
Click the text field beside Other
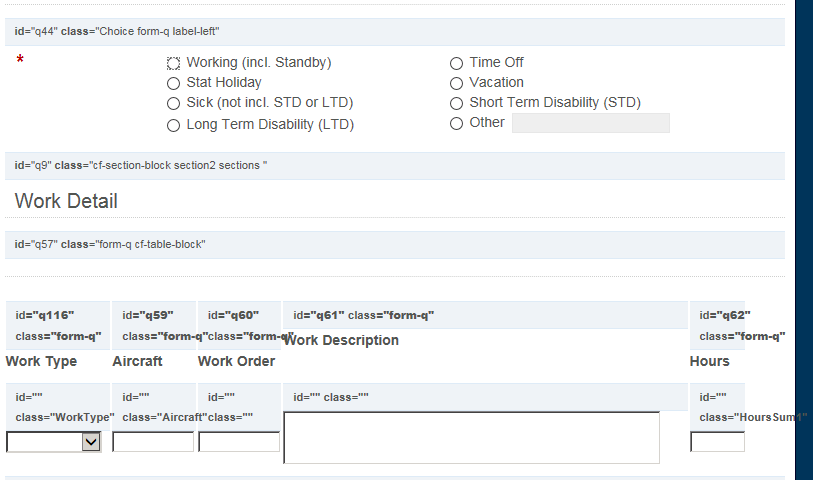click(591, 123)
